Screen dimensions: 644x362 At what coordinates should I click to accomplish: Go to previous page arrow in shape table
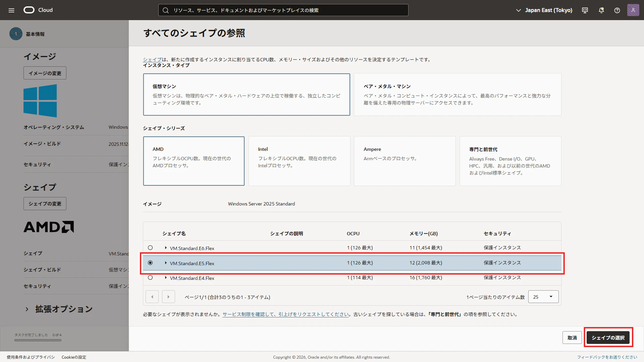pos(152,297)
